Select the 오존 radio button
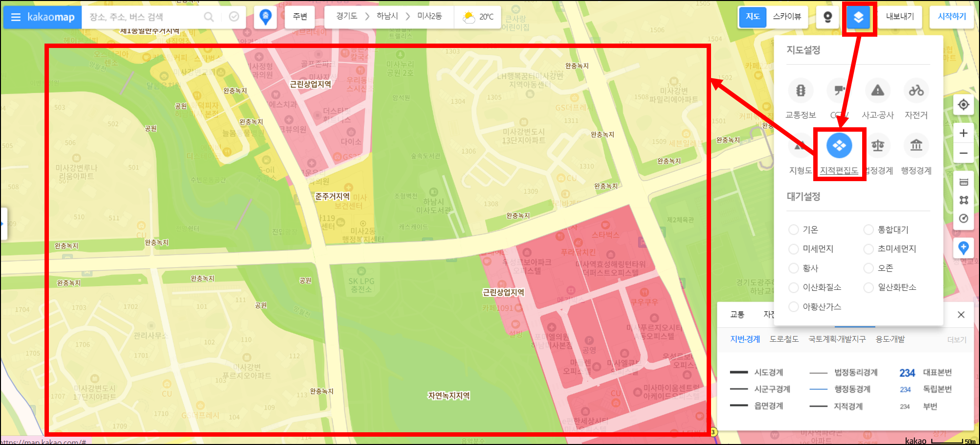The width and height of the screenshot is (980, 445). coord(869,268)
